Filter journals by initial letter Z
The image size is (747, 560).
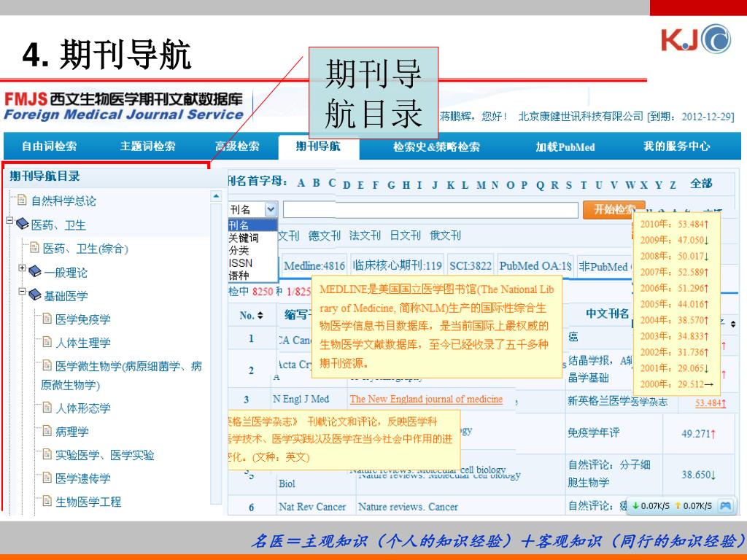pyautogui.click(x=673, y=184)
